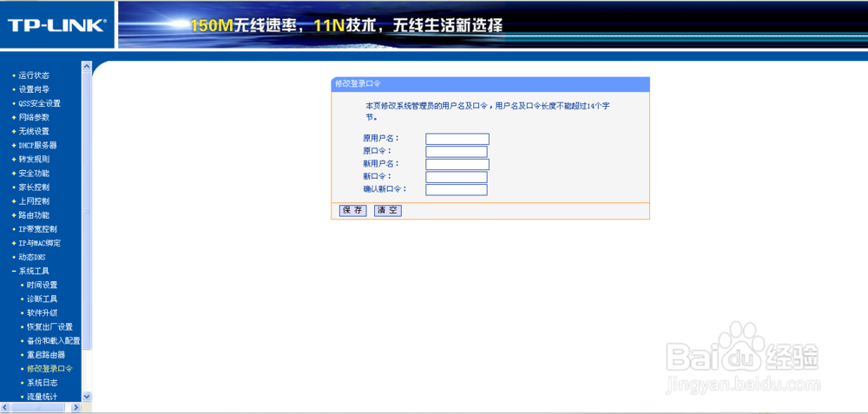Click the 保存 button
This screenshot has height=414, width=868.
pyautogui.click(x=352, y=211)
